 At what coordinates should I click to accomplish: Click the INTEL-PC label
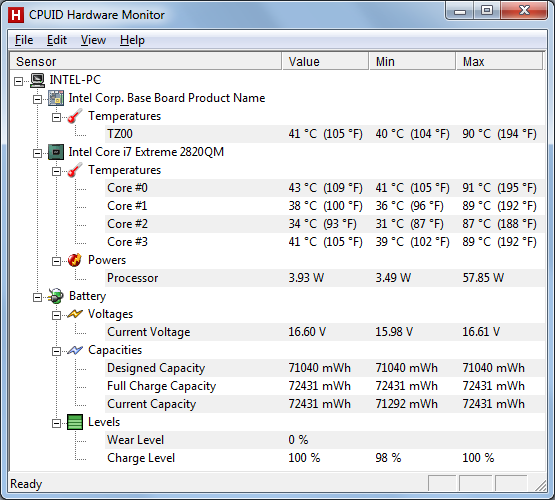click(75, 80)
